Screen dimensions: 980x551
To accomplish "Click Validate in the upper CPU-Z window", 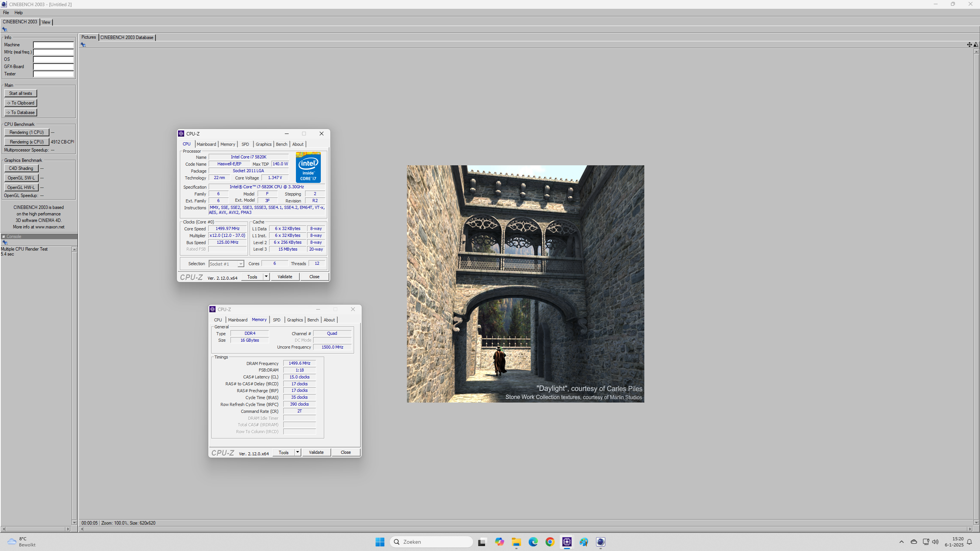I will pos(285,277).
